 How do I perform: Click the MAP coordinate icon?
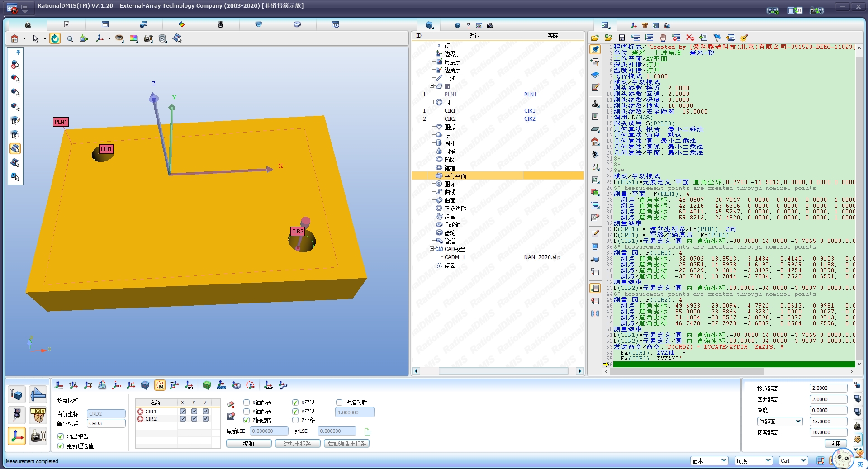269,385
